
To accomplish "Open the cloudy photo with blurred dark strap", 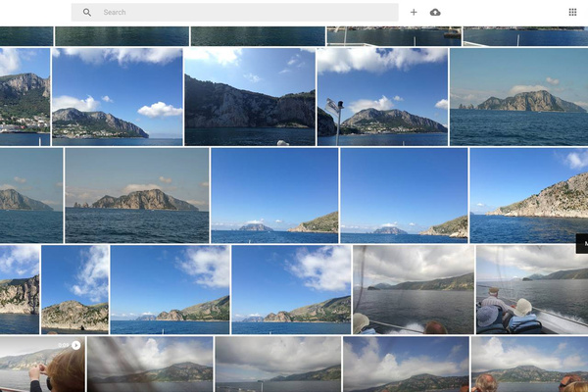I will click(x=150, y=365).
